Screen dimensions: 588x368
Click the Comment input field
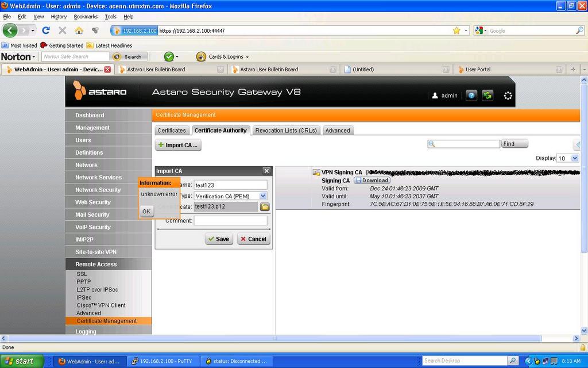230,221
